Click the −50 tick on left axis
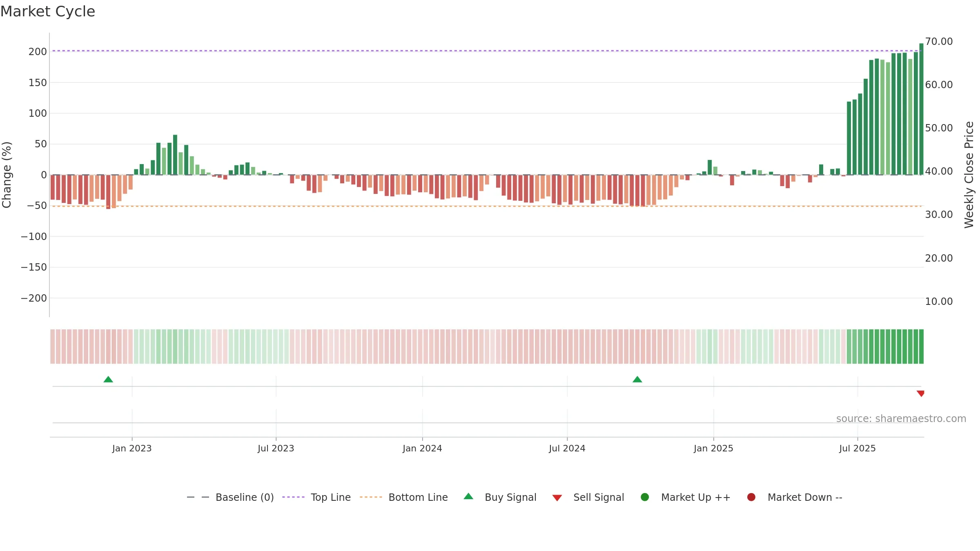 click(37, 206)
